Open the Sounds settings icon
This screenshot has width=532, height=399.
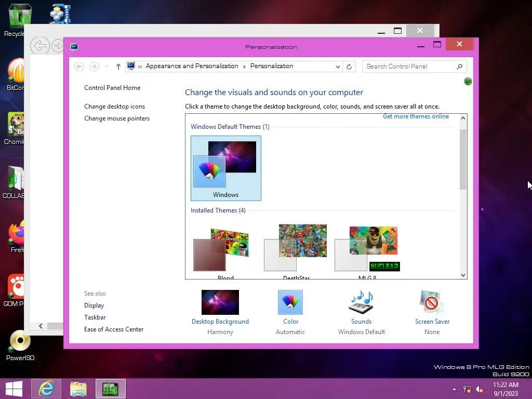pyautogui.click(x=361, y=302)
